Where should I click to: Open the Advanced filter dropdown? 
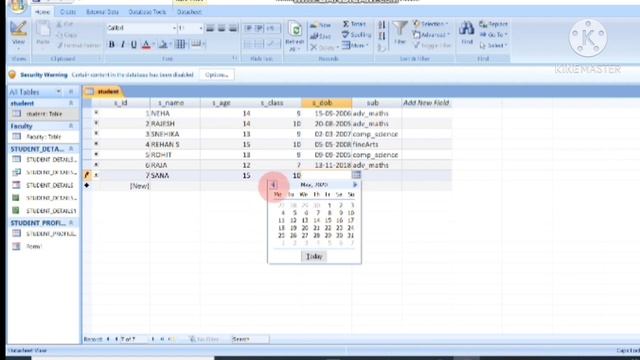tap(431, 35)
